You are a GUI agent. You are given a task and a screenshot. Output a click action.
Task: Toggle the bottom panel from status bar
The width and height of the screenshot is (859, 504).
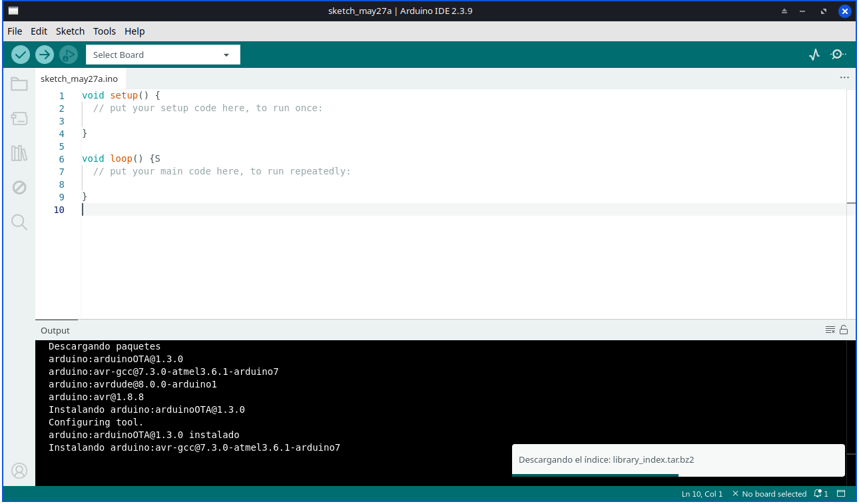[x=841, y=494]
